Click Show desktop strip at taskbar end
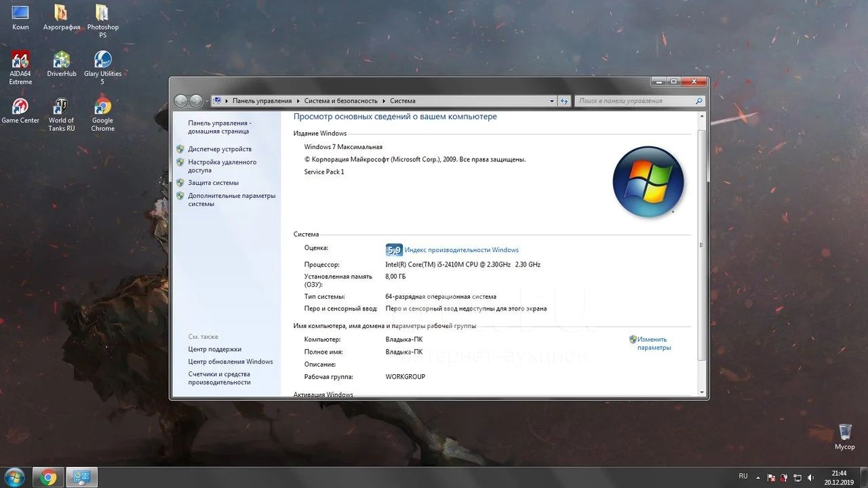This screenshot has height=488, width=868. tap(863, 477)
